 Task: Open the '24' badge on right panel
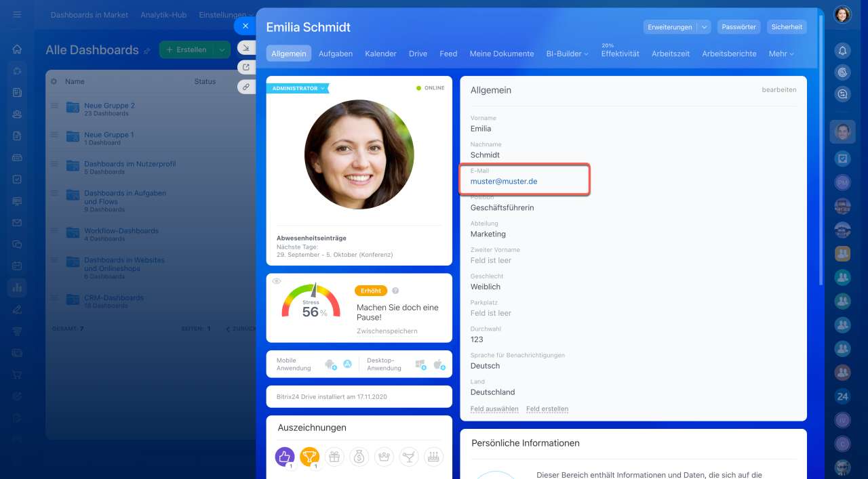842,397
